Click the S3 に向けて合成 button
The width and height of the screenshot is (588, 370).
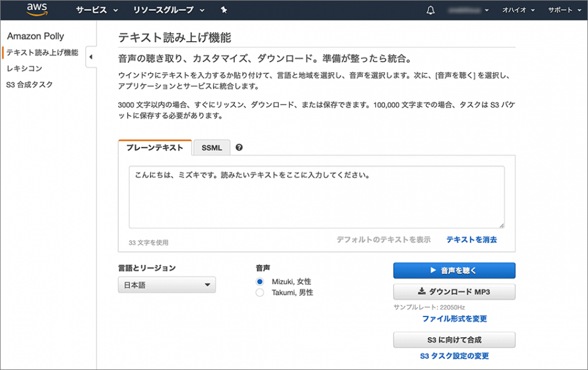pyautogui.click(x=454, y=340)
